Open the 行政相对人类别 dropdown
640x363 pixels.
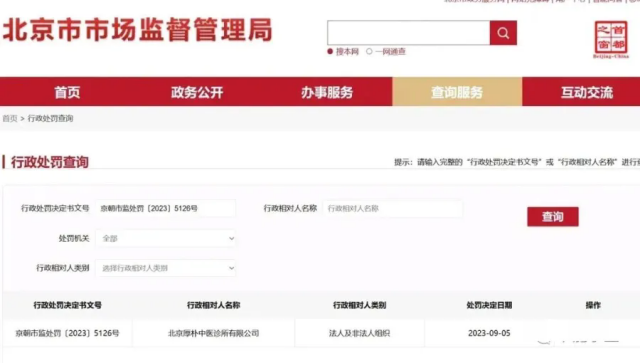(166, 268)
